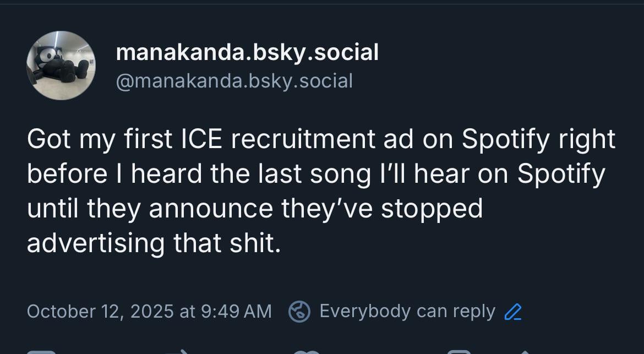Click the globe reply-settings icon

click(300, 312)
